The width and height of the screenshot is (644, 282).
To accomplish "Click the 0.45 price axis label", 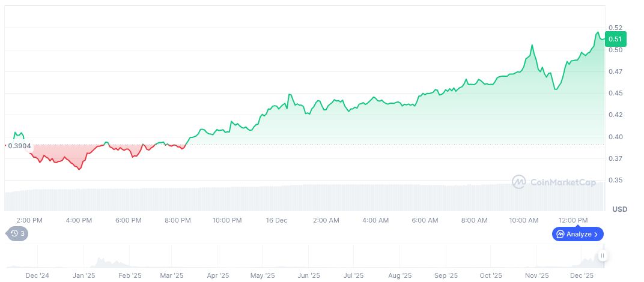I will point(615,93).
